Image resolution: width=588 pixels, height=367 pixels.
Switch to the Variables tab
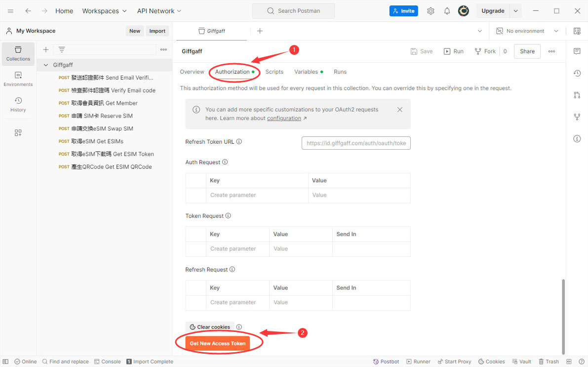click(306, 72)
